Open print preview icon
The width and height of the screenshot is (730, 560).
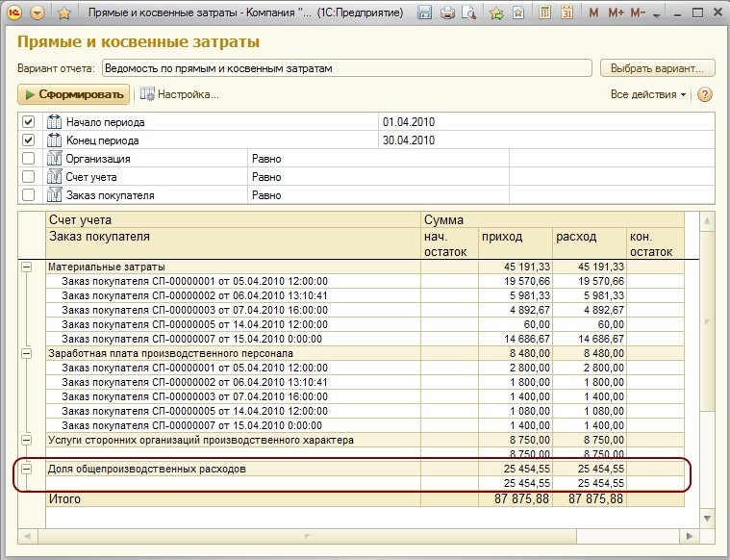click(x=468, y=13)
